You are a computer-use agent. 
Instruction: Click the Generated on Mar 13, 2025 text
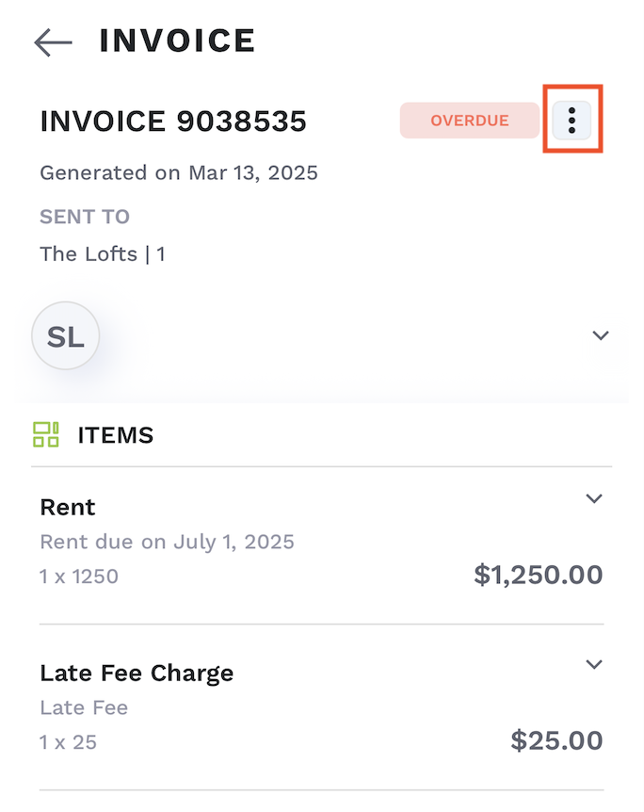tap(179, 173)
